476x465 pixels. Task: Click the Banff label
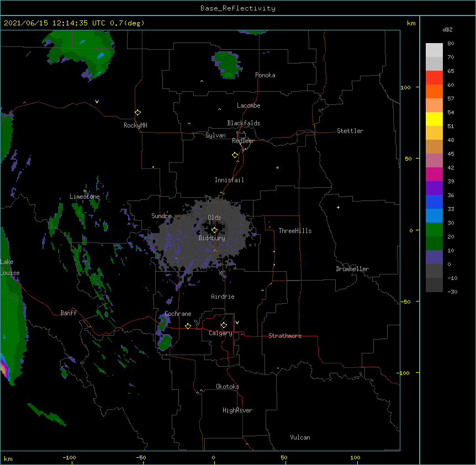point(68,313)
